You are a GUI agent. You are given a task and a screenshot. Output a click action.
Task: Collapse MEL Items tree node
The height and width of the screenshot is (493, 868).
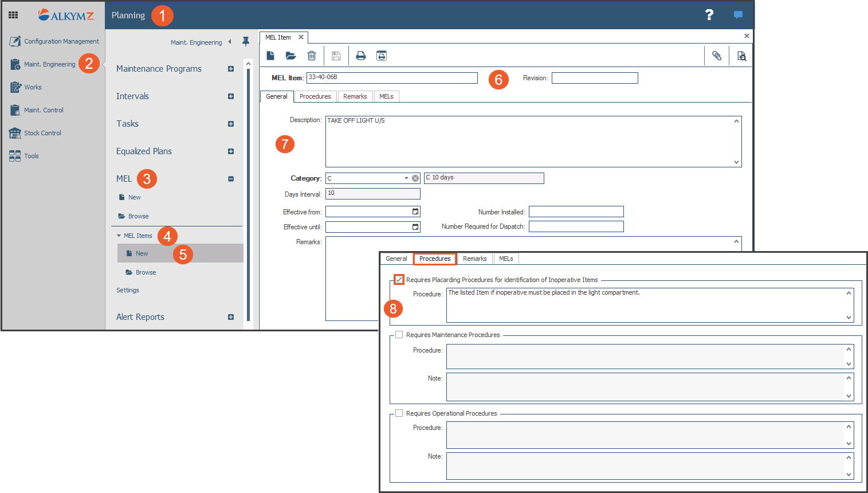(x=119, y=236)
